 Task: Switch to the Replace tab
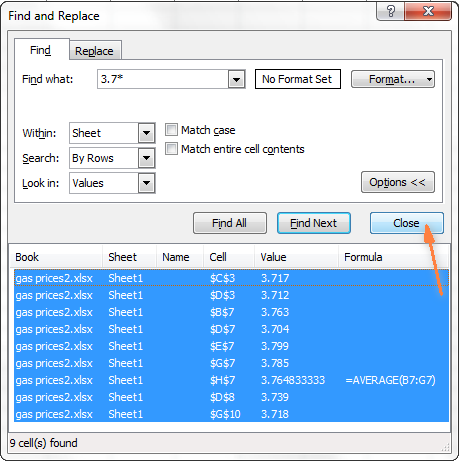94,51
